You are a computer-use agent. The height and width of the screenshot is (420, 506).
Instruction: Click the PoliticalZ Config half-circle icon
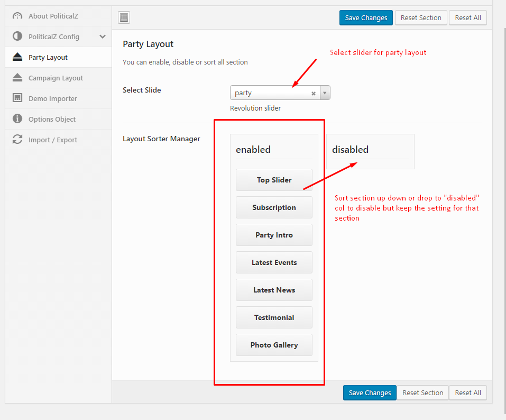17,36
